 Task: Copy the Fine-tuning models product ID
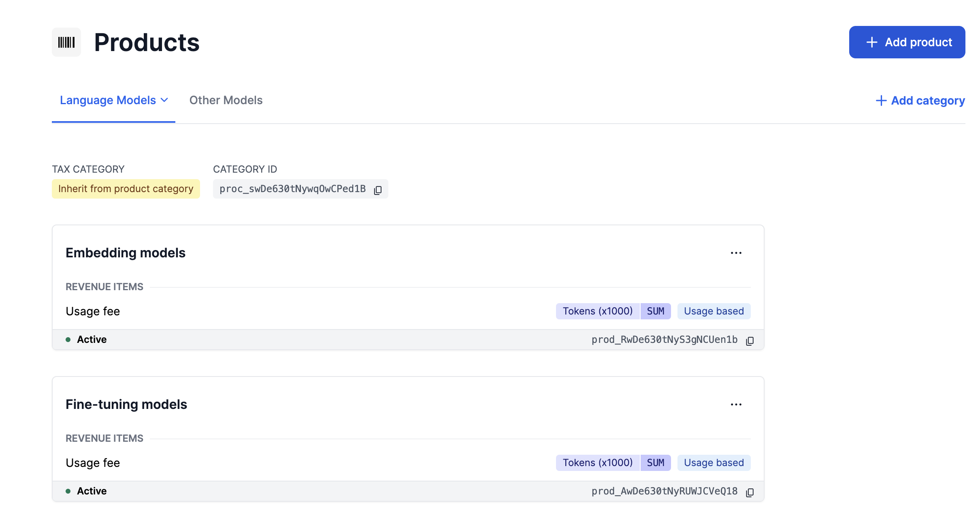pyautogui.click(x=750, y=492)
